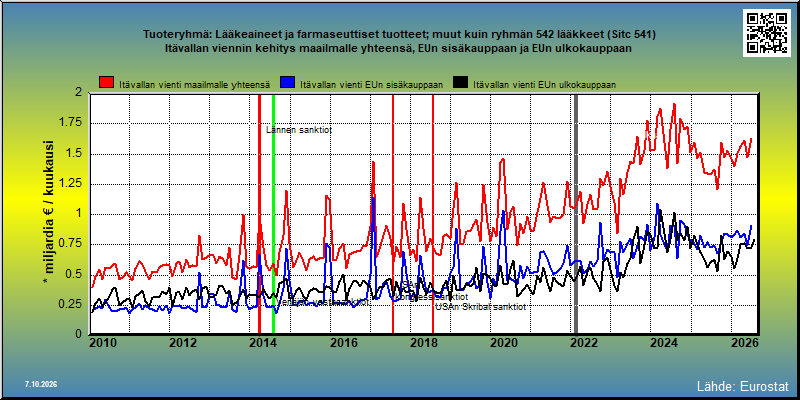Click the green vertical marker line
The width and height of the screenshot is (800, 400).
pos(273,214)
